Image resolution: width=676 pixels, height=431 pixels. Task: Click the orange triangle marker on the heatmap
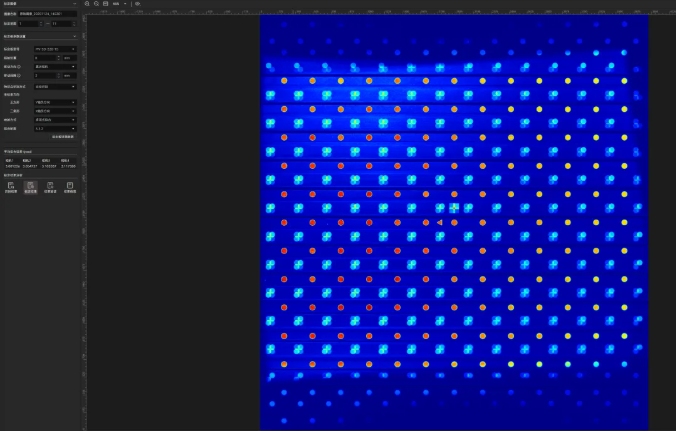tap(439, 222)
